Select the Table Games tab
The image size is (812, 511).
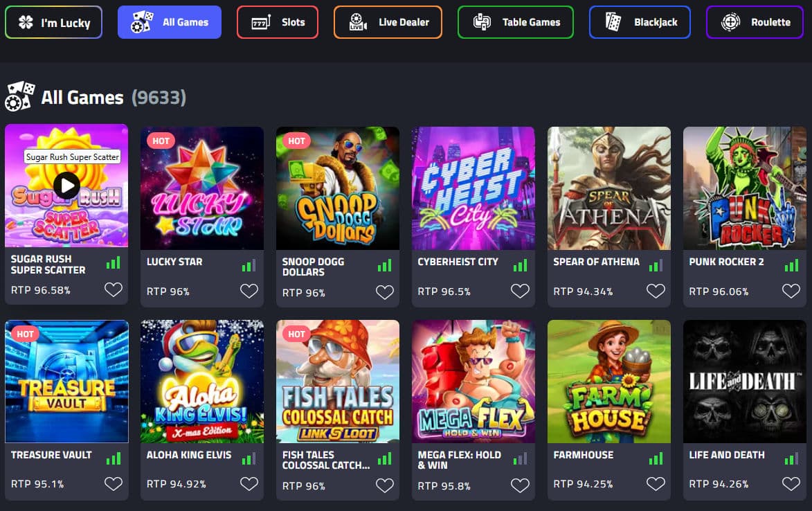coord(516,22)
